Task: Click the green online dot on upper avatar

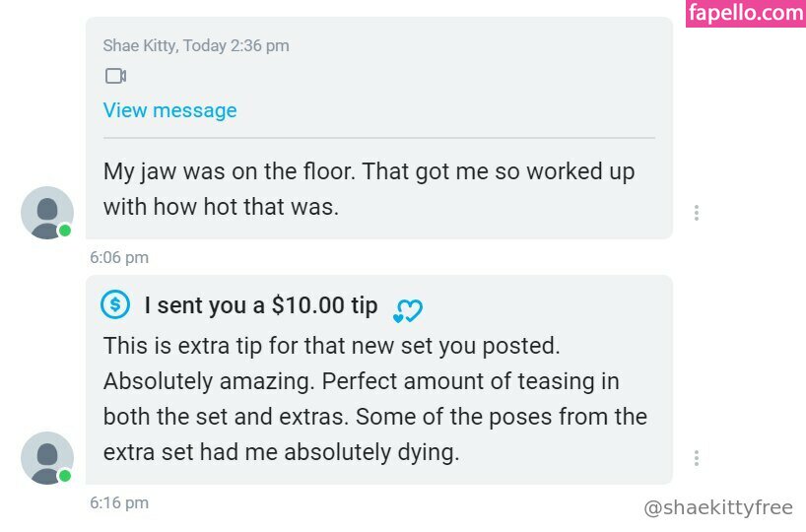Action: [x=65, y=231]
